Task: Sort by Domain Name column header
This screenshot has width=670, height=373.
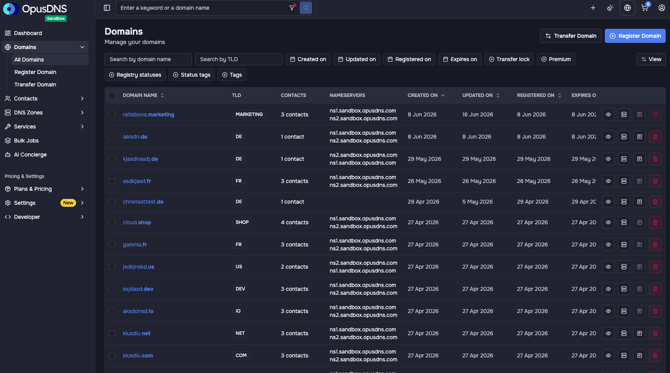Action: point(143,95)
